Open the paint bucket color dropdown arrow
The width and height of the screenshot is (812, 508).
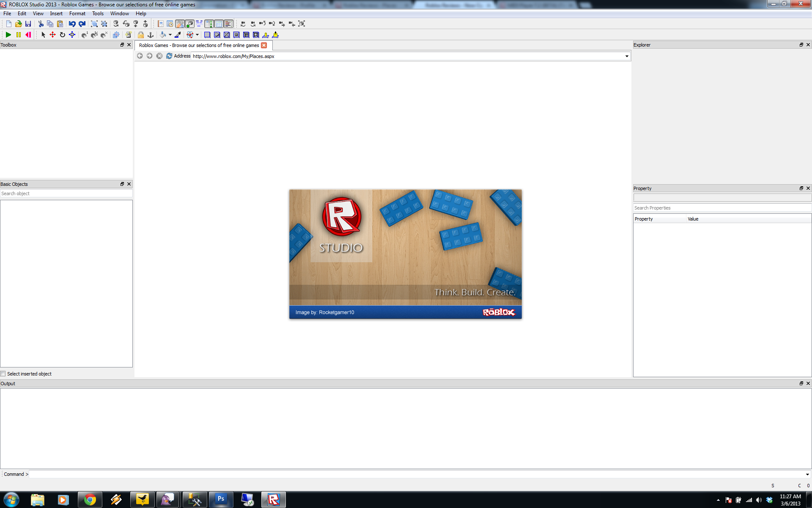coord(170,35)
